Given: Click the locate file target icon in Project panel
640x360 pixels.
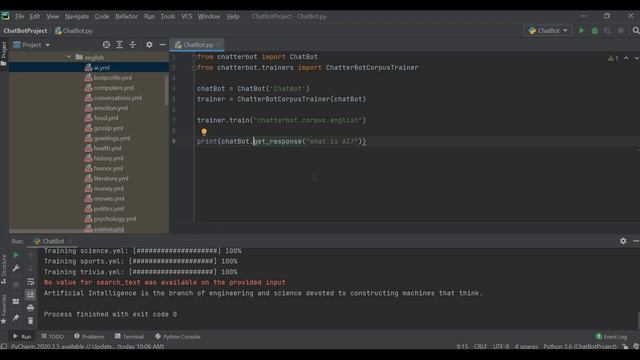Looking at the screenshot, I should (106, 44).
